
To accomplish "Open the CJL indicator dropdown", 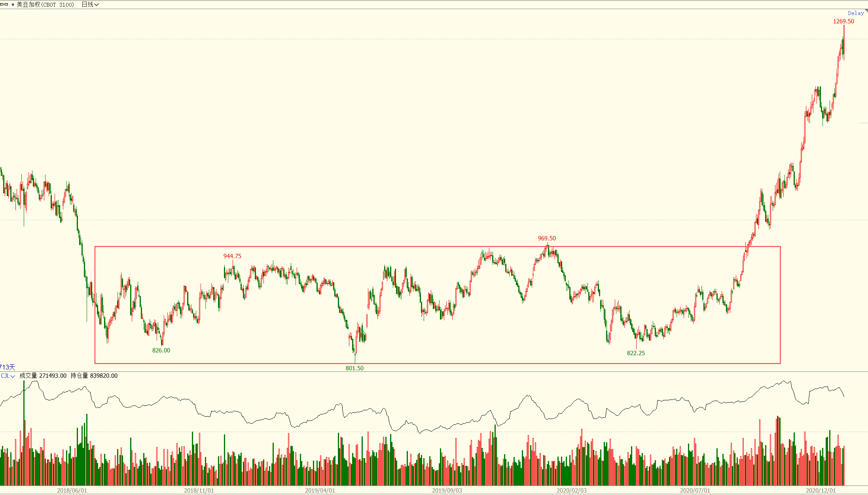I will 8,376.
